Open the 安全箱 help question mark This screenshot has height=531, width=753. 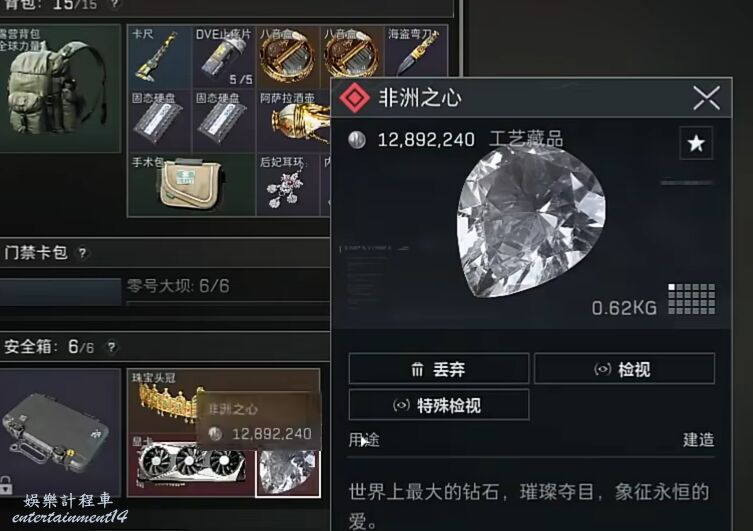coord(111,347)
